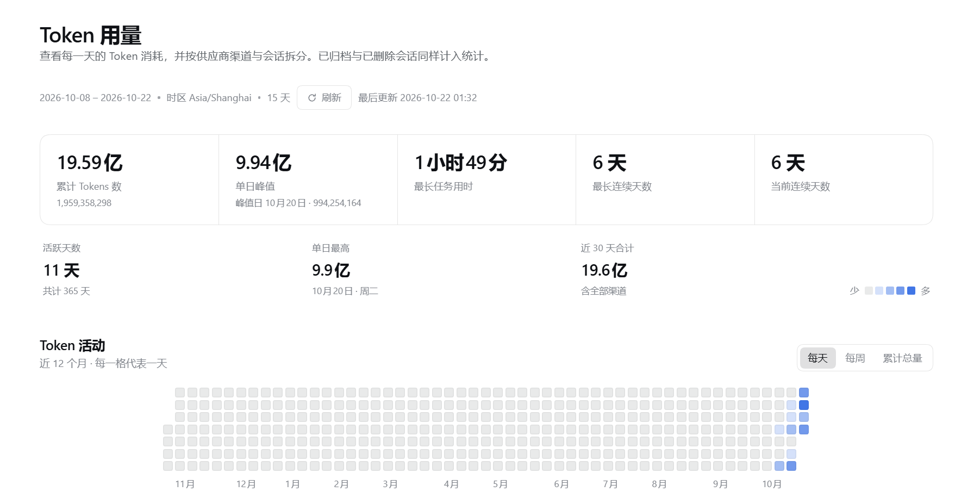This screenshot has height=504, width=980.
Task: Click the 1小时49分 longest task duration
Action: (461, 163)
